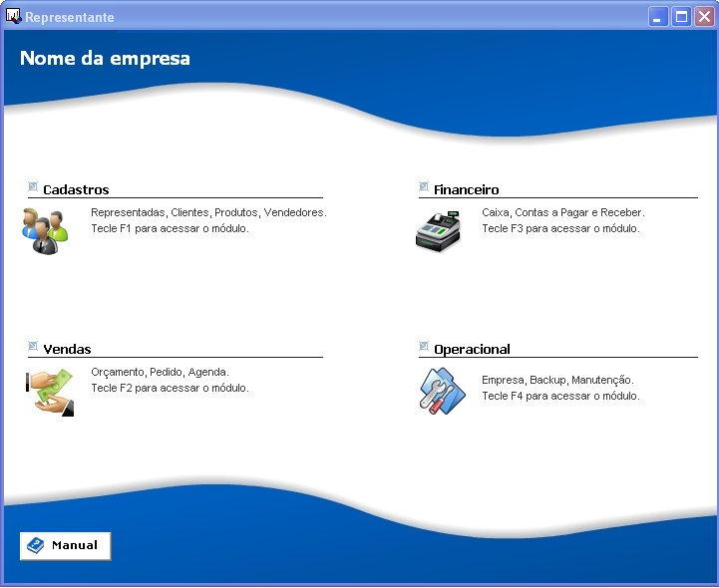Minimize the Representante window
Viewport: 719px width, 588px height.
658,17
